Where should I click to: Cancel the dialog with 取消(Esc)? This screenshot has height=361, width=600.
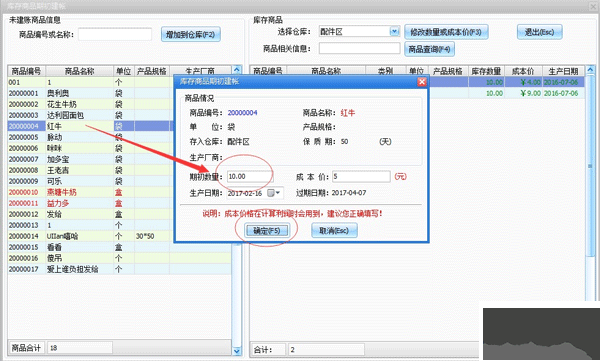pyautogui.click(x=334, y=230)
